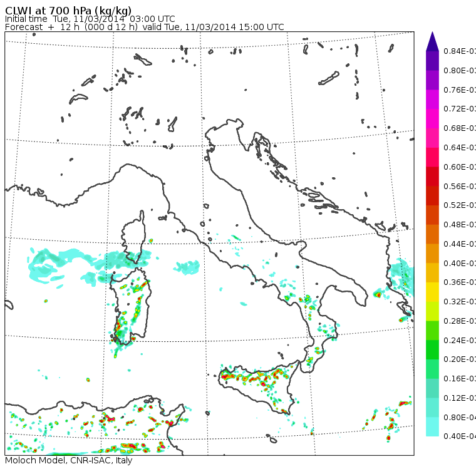The image size is (476, 469).
Task: Click the 0.12E-03 colorbar label
Action: pos(460,398)
